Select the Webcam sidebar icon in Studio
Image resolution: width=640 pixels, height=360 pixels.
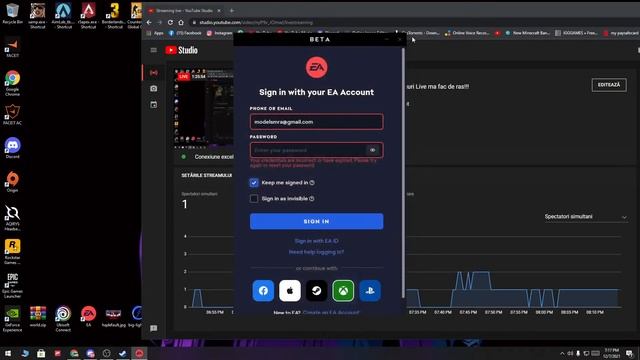pyautogui.click(x=153, y=89)
